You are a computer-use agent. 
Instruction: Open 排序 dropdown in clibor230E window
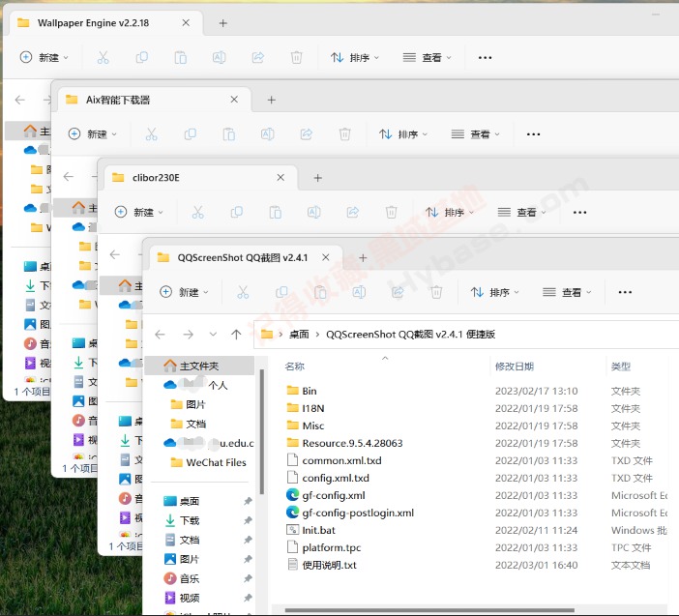449,213
